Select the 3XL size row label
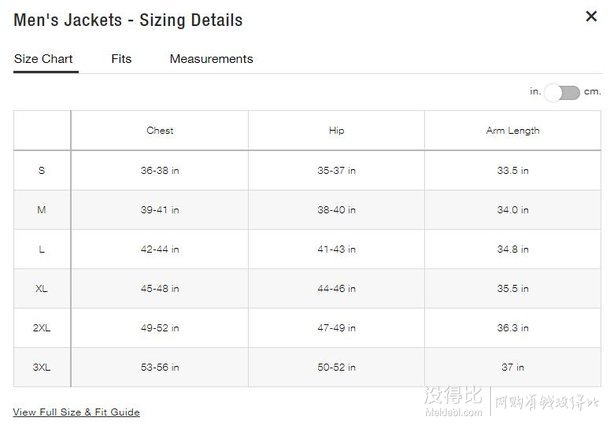Image resolution: width=610 pixels, height=436 pixels. point(42,367)
